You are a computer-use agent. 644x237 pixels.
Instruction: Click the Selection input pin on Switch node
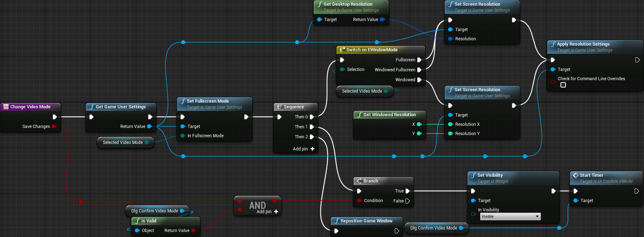tap(342, 69)
